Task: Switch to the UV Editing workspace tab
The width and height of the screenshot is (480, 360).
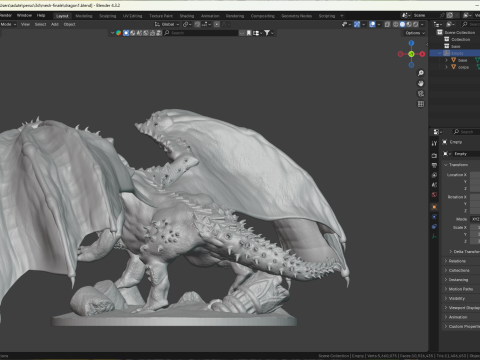Action: tap(132, 16)
